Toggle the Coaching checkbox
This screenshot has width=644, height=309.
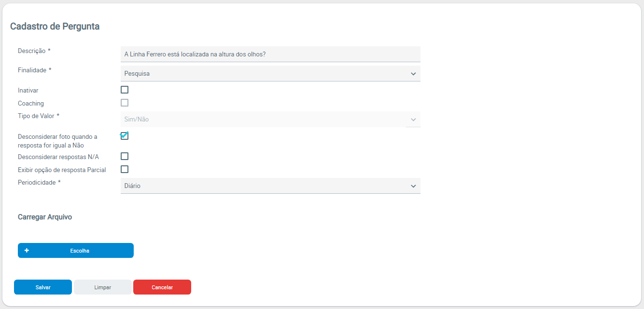(125, 103)
